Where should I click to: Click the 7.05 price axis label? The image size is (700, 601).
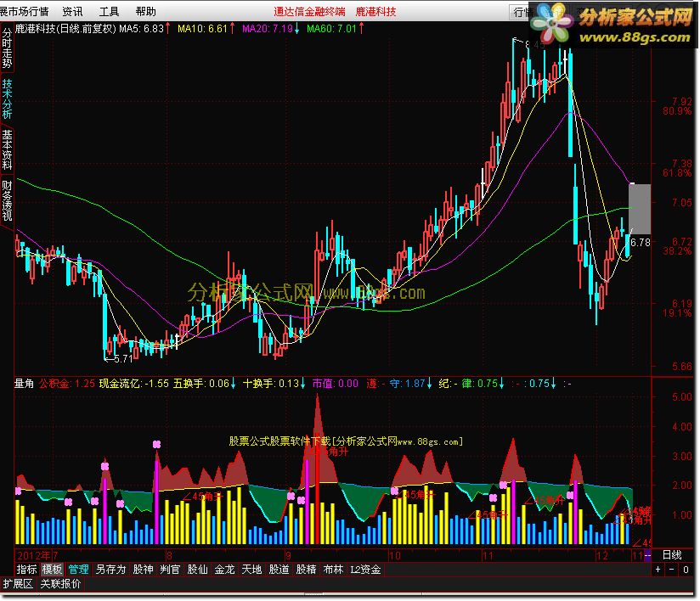click(681, 203)
